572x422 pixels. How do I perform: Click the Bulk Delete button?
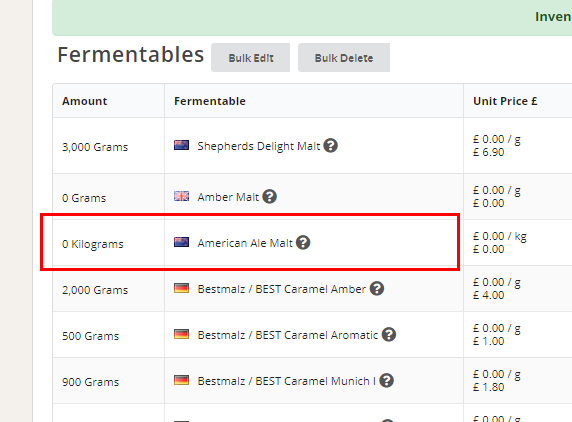pos(344,58)
